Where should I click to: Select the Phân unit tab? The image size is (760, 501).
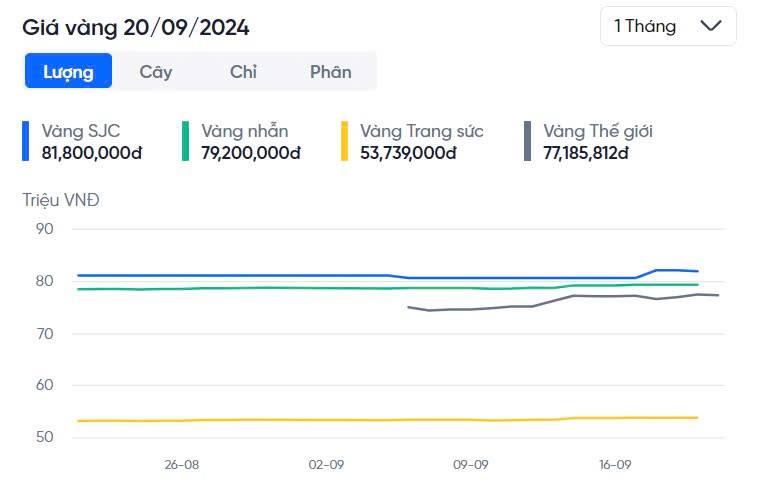tap(330, 71)
